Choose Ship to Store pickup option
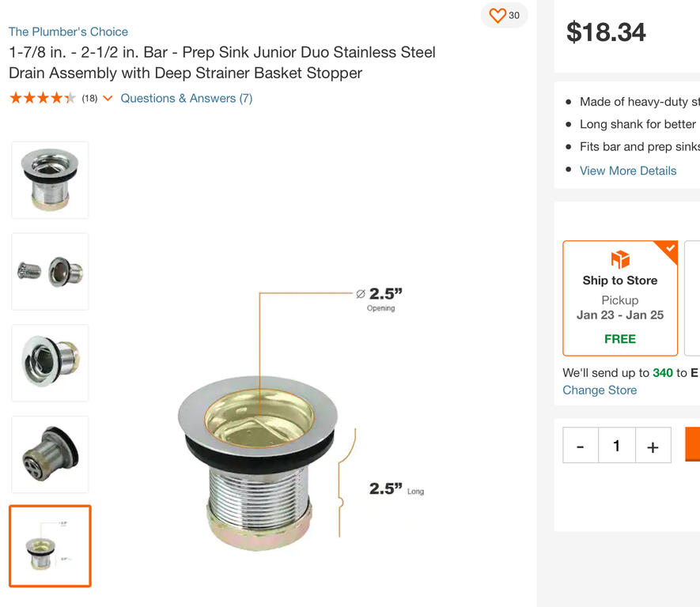Screen dimensions: 700x607 click(x=620, y=299)
